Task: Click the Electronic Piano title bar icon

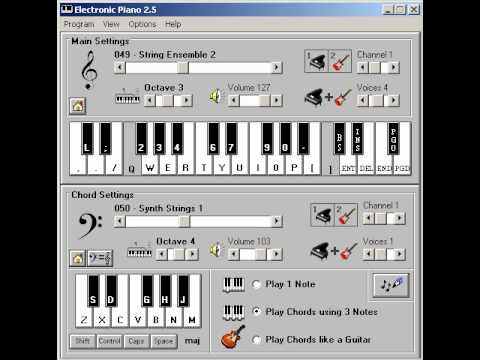Action: (67, 9)
